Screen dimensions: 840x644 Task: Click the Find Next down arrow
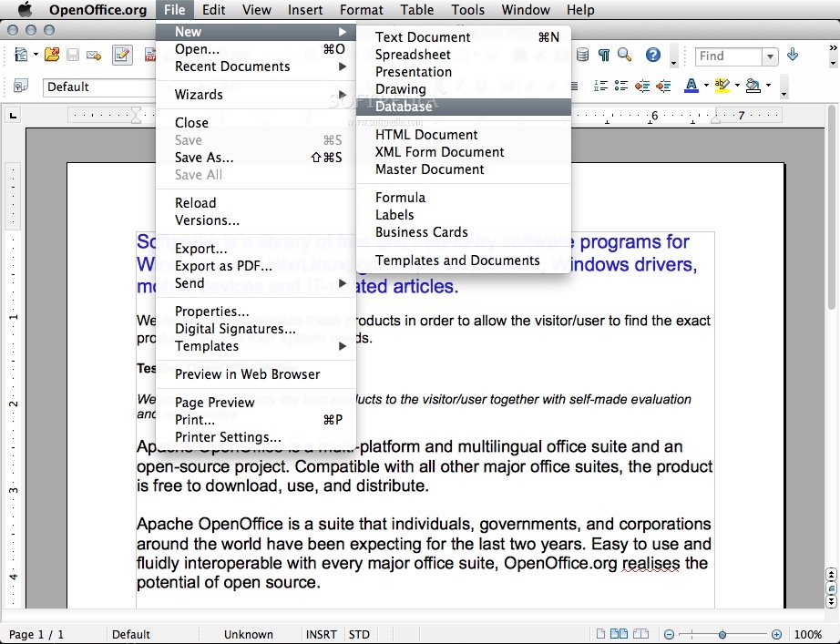793,55
